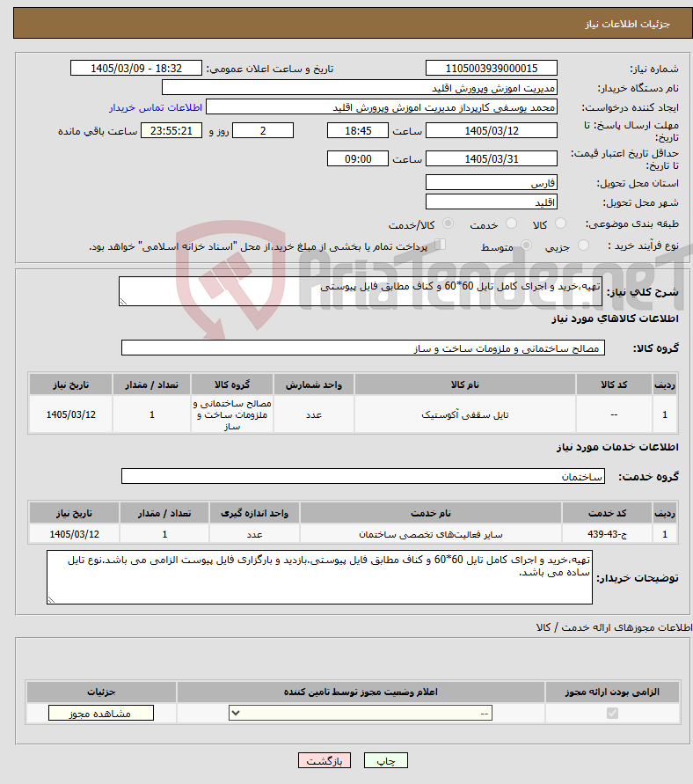This screenshot has height=784, width=693.
Task: Select the خدمت radio button
Action: click(511, 223)
